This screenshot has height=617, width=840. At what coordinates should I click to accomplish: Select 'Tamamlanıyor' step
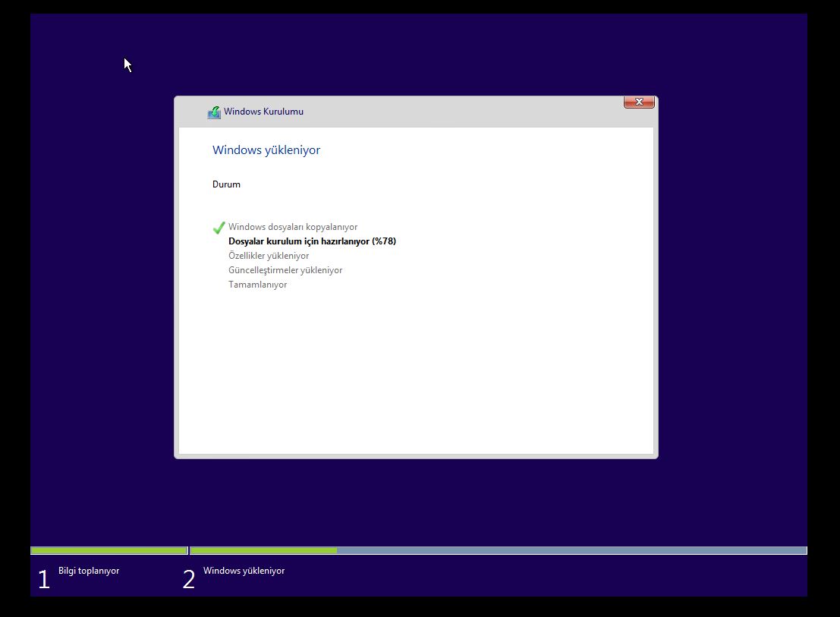pos(257,285)
